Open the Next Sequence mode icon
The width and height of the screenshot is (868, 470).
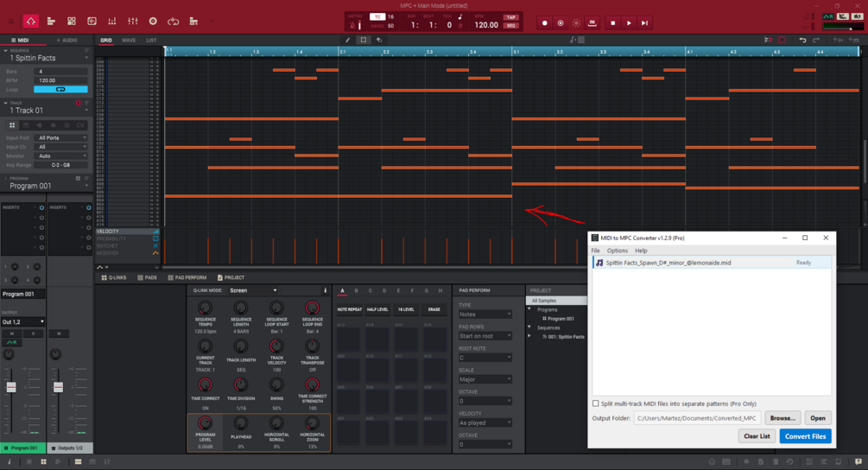[193, 21]
